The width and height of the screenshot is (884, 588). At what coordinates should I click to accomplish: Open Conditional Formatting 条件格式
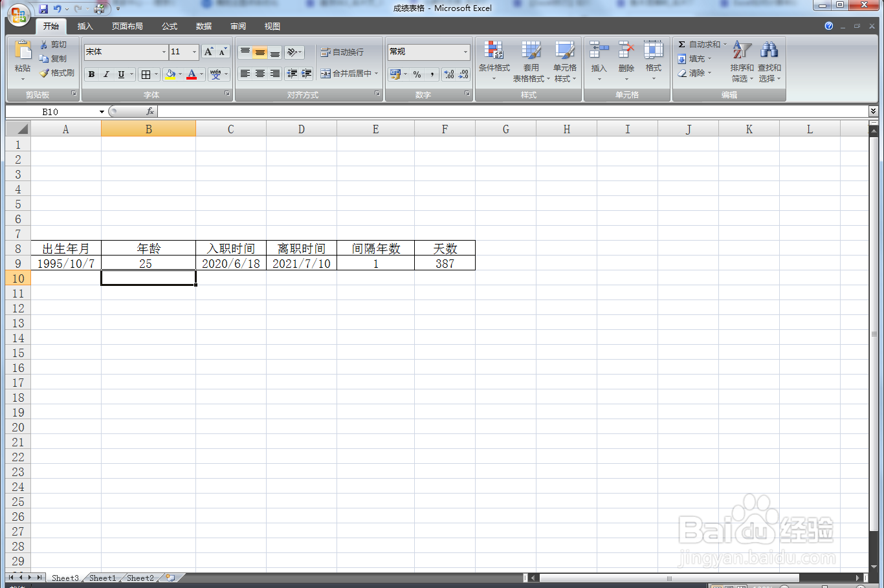click(x=494, y=61)
